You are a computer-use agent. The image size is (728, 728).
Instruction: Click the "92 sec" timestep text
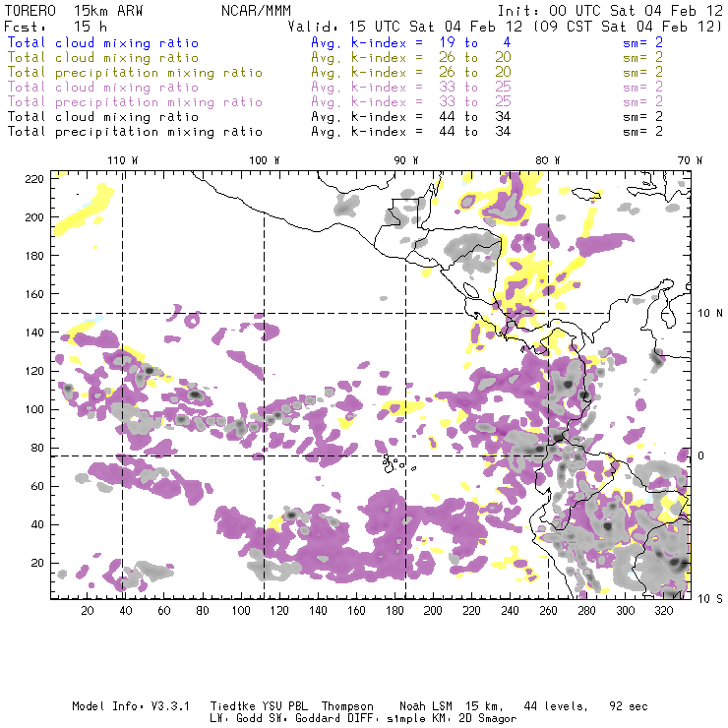(x=629, y=706)
